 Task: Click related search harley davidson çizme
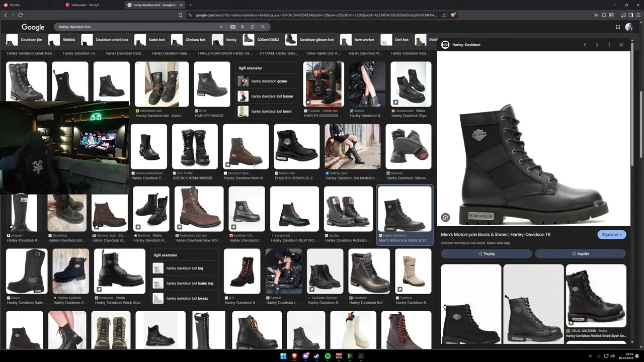click(267, 81)
